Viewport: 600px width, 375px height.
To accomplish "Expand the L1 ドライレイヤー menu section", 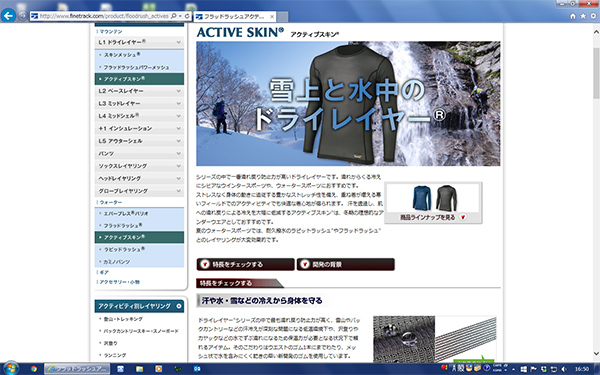I will 139,42.
